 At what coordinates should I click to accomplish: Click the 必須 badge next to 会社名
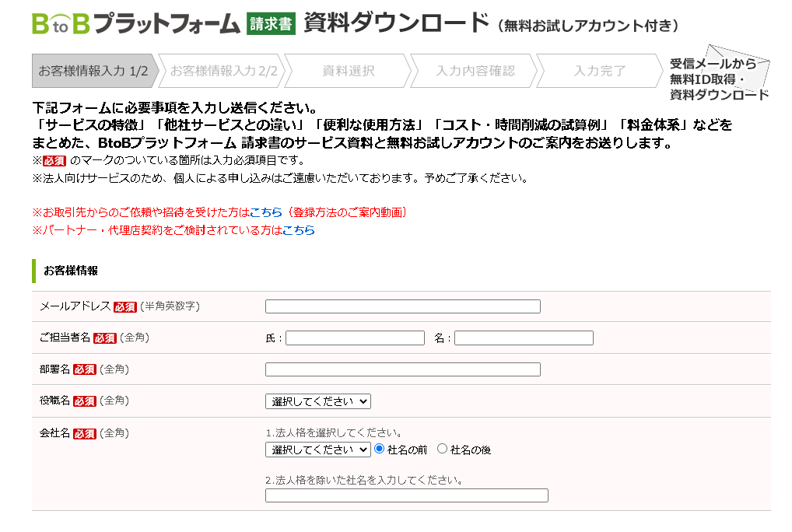(84, 433)
